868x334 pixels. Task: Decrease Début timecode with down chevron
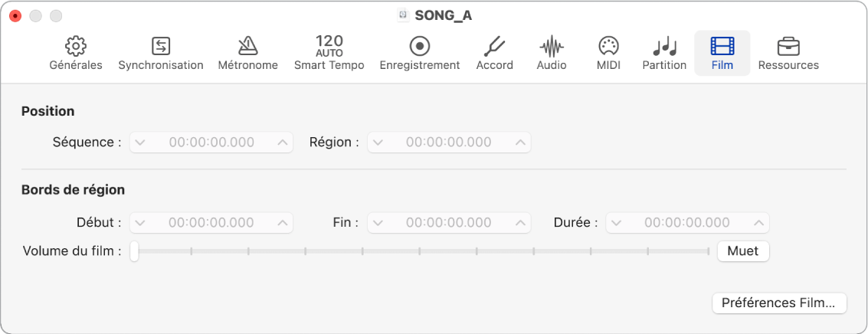139,223
